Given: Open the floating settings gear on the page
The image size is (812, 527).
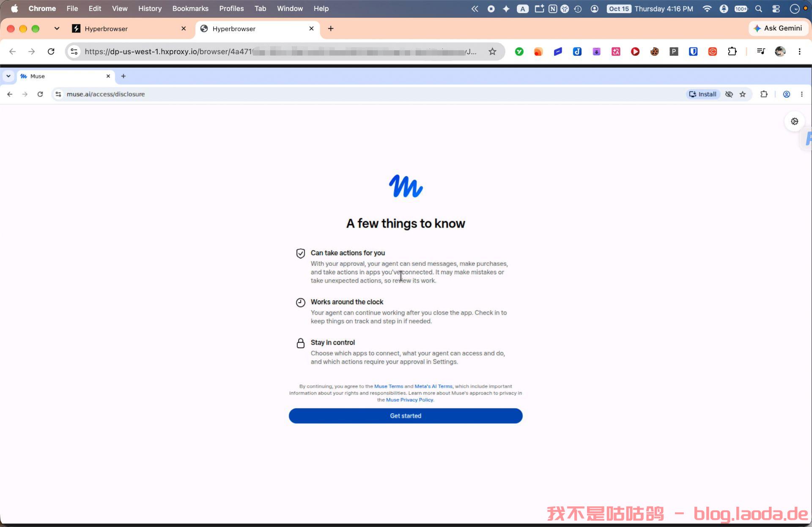Looking at the screenshot, I should tap(795, 121).
